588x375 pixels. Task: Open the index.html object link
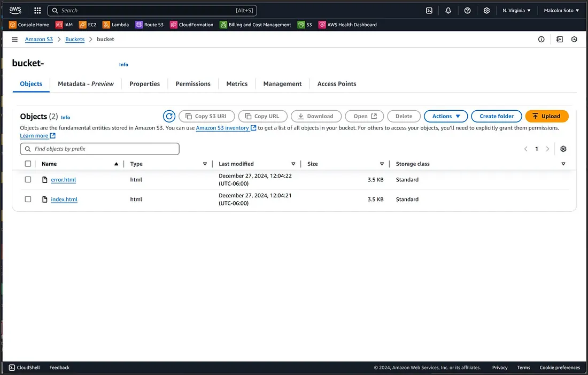pos(64,199)
